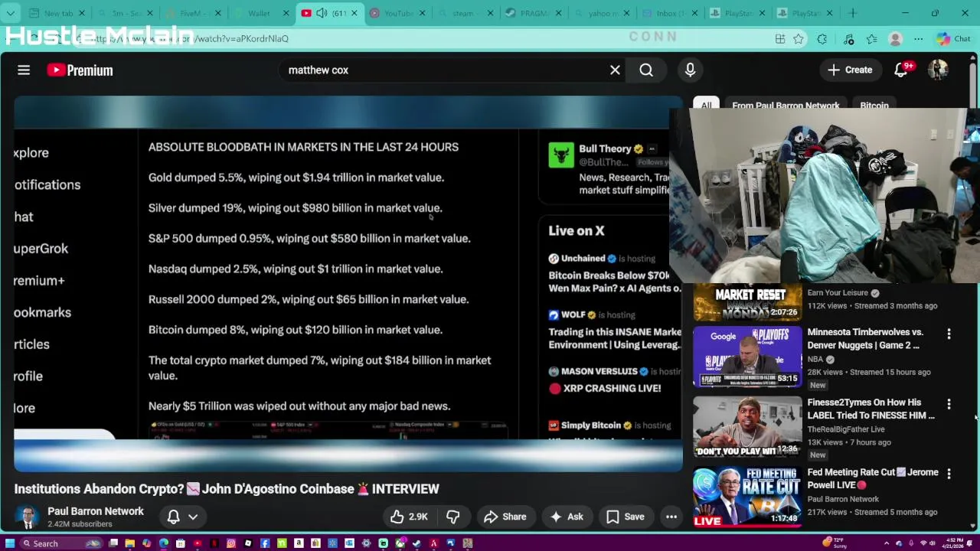The height and width of the screenshot is (551, 980).
Task: Open options menu for the Timberwolves video
Action: [949, 334]
